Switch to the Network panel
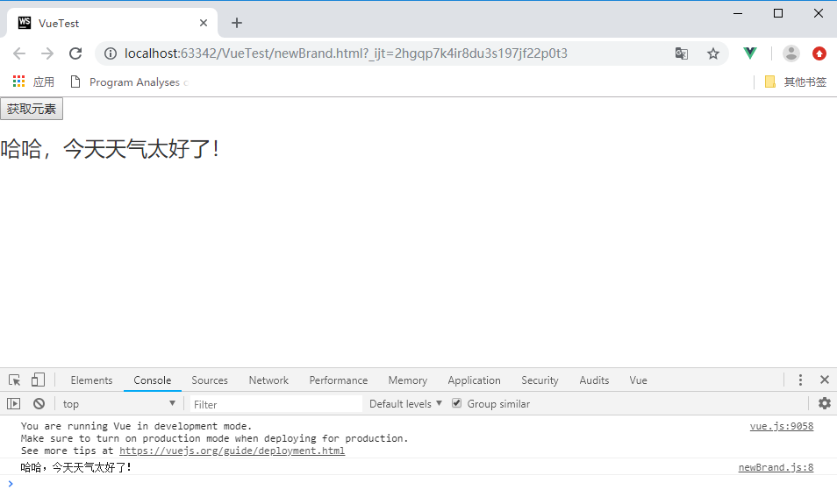This screenshot has width=837, height=504. [268, 380]
